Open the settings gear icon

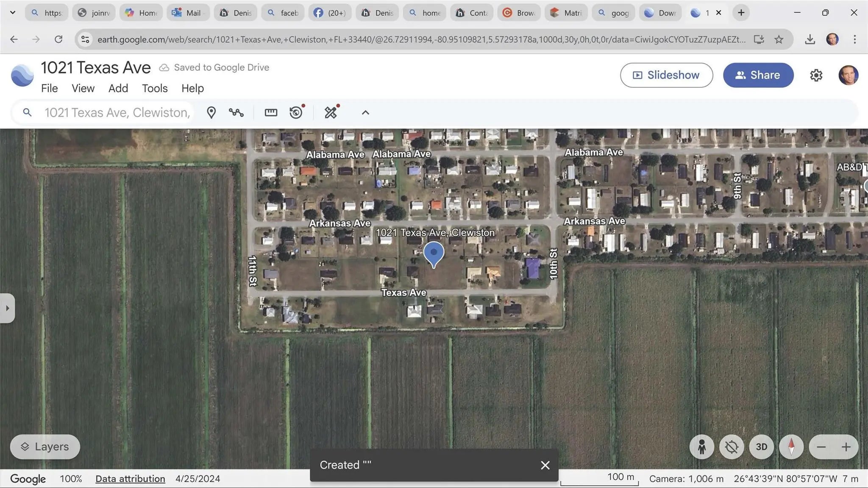pos(816,75)
